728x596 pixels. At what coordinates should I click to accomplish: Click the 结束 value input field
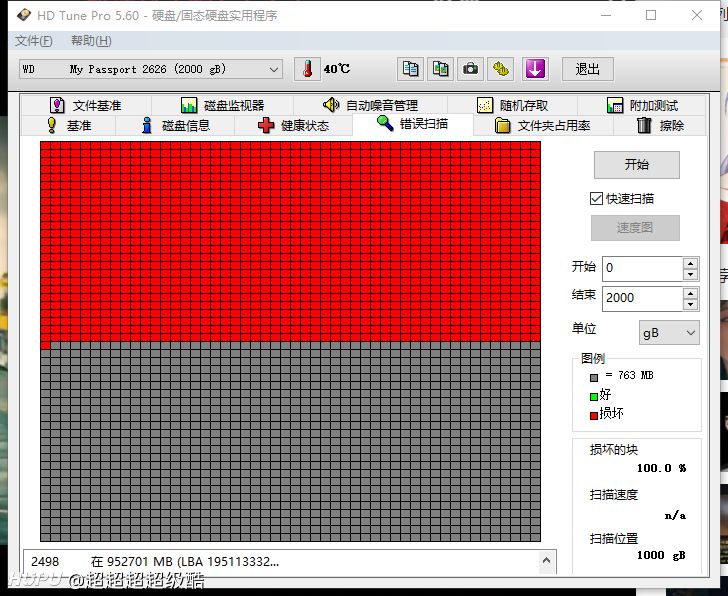click(643, 298)
